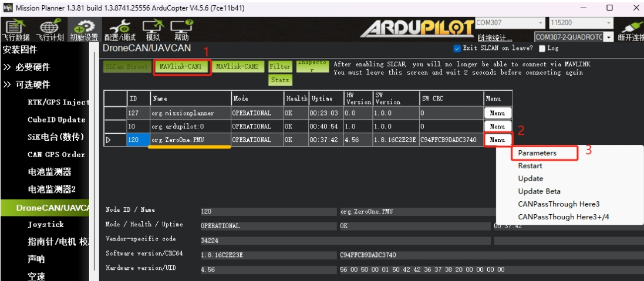Click the Node ID field showing 120
The height and width of the screenshot is (281, 644).
[268, 212]
